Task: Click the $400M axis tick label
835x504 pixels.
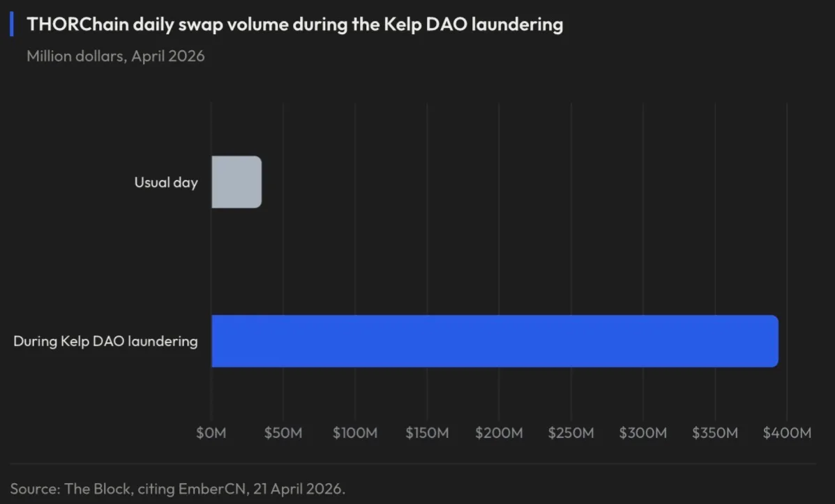Action: coord(787,433)
